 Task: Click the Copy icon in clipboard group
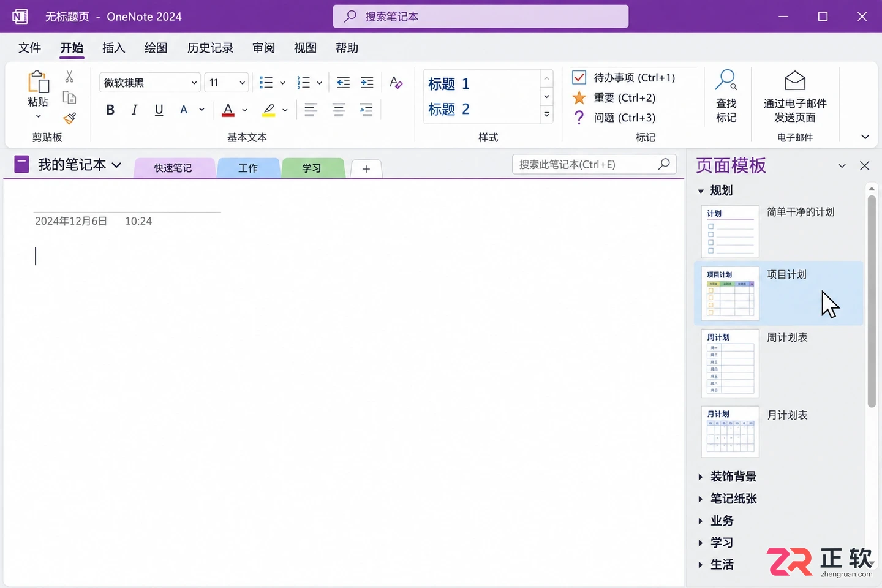tap(69, 97)
